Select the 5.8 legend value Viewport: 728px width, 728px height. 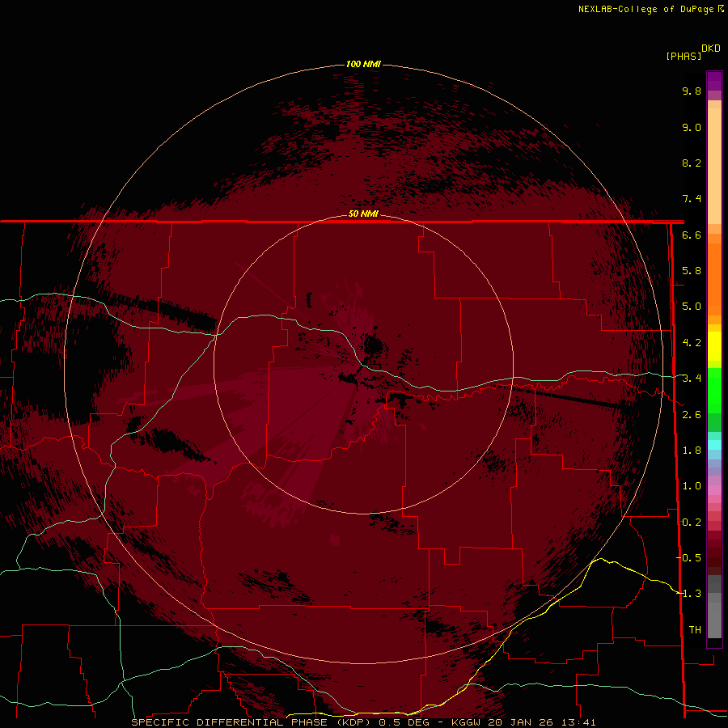point(692,271)
